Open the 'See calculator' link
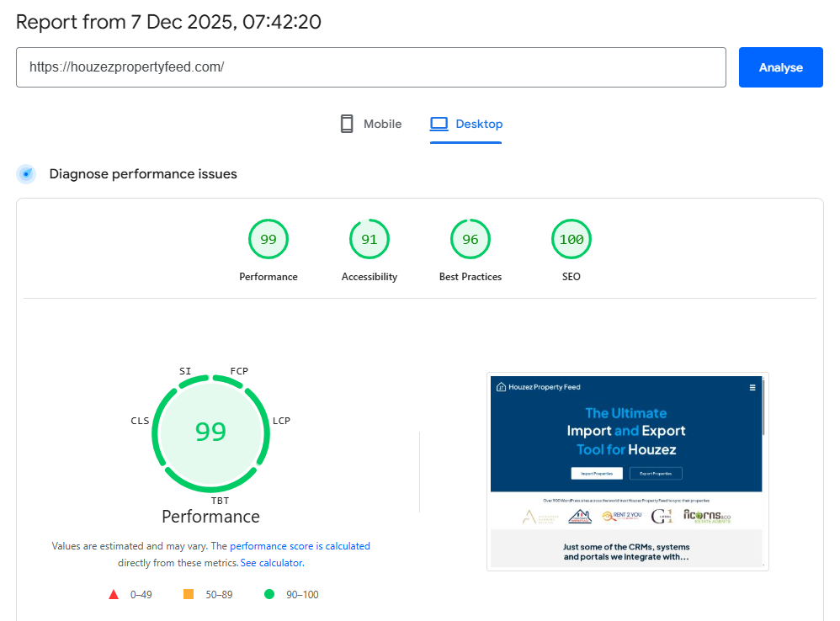This screenshot has width=840, height=621. click(x=271, y=563)
